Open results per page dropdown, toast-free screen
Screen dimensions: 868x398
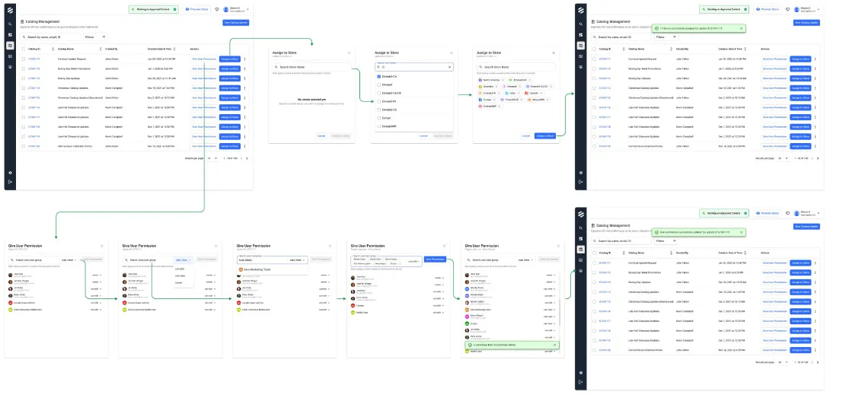[x=212, y=158]
